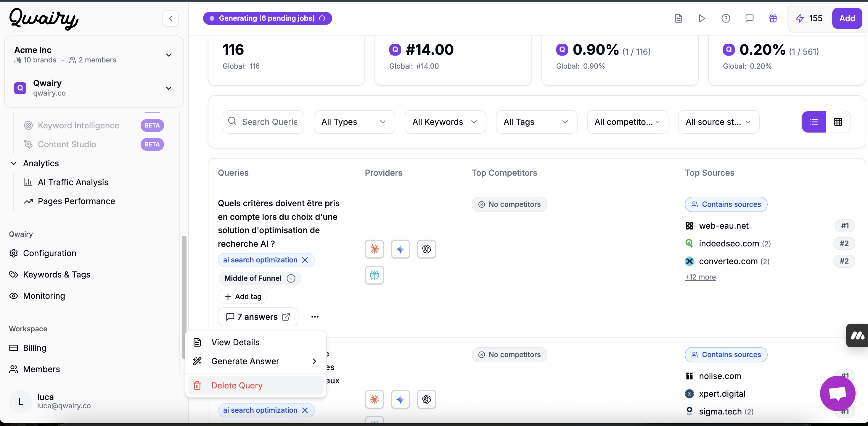Click the Search Queries input field

(269, 122)
